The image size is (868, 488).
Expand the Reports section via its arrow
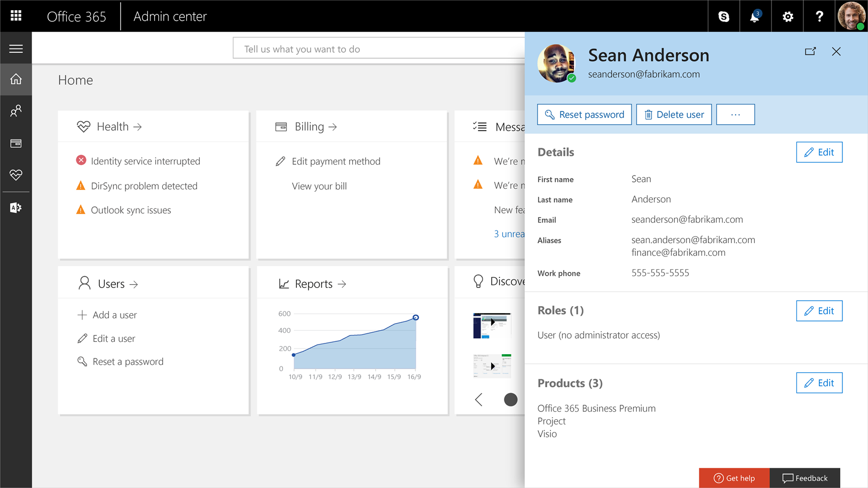click(x=342, y=284)
